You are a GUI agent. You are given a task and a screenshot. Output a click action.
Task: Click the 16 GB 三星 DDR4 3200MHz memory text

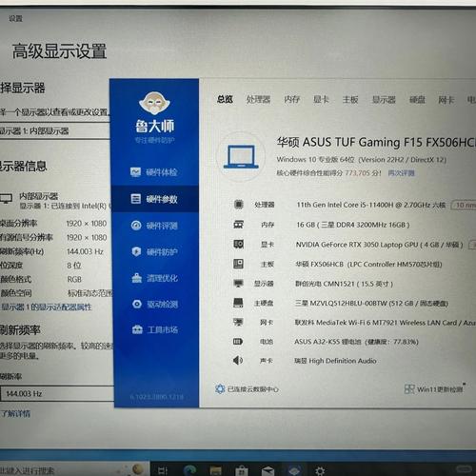coord(353,225)
